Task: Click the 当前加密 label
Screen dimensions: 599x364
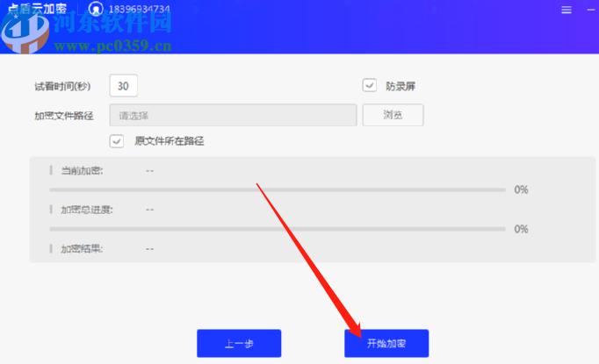Action: (83, 170)
